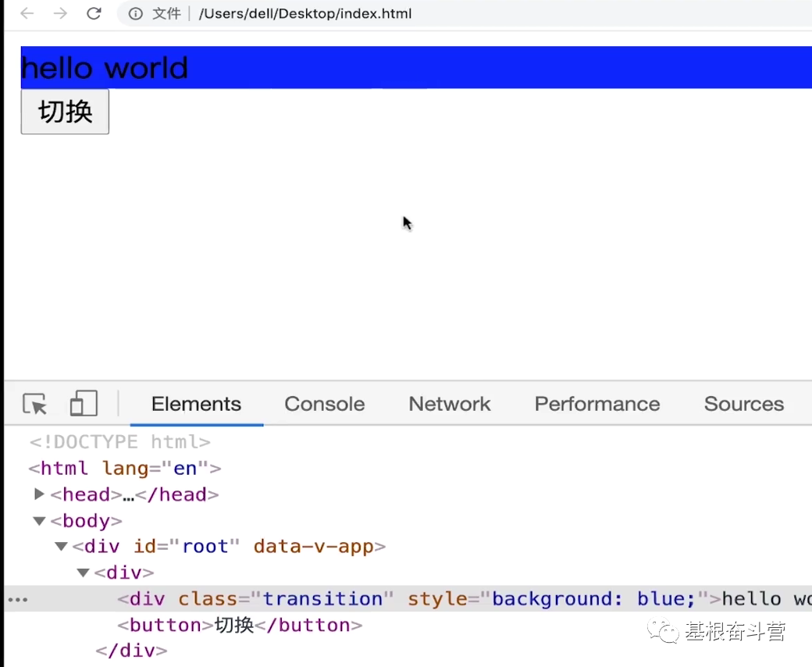Click the inspect element picker icon
The image size is (812, 667).
pos(34,404)
